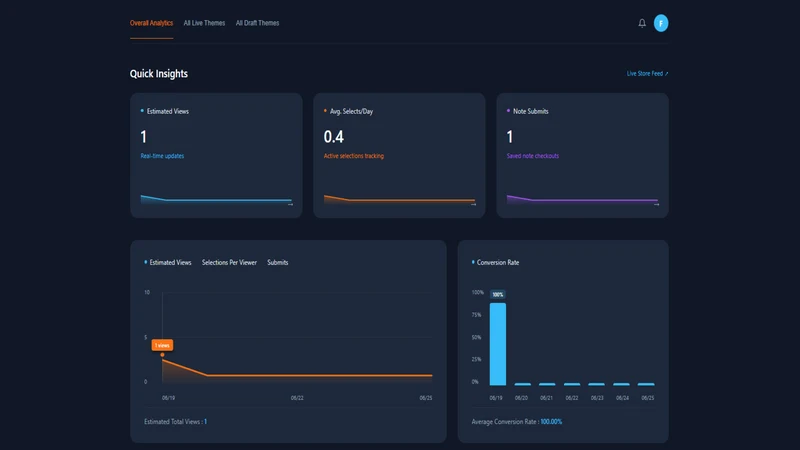Click the Note Submits card title

tap(531, 111)
